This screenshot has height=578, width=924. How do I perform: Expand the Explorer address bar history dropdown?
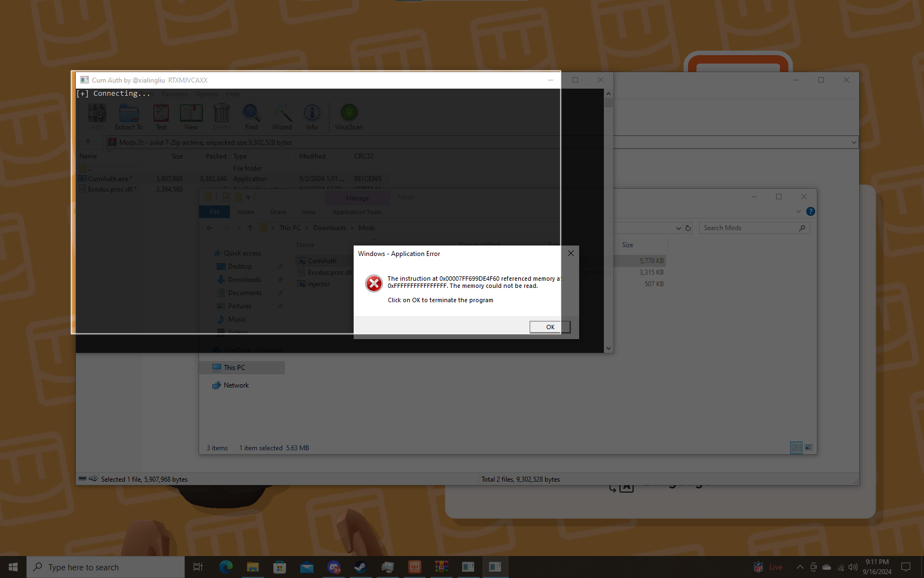click(x=678, y=228)
